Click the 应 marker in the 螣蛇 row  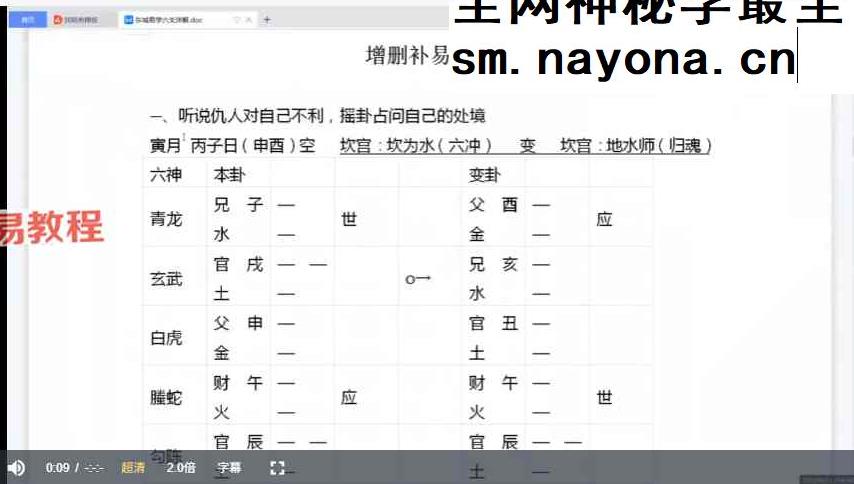coord(349,397)
